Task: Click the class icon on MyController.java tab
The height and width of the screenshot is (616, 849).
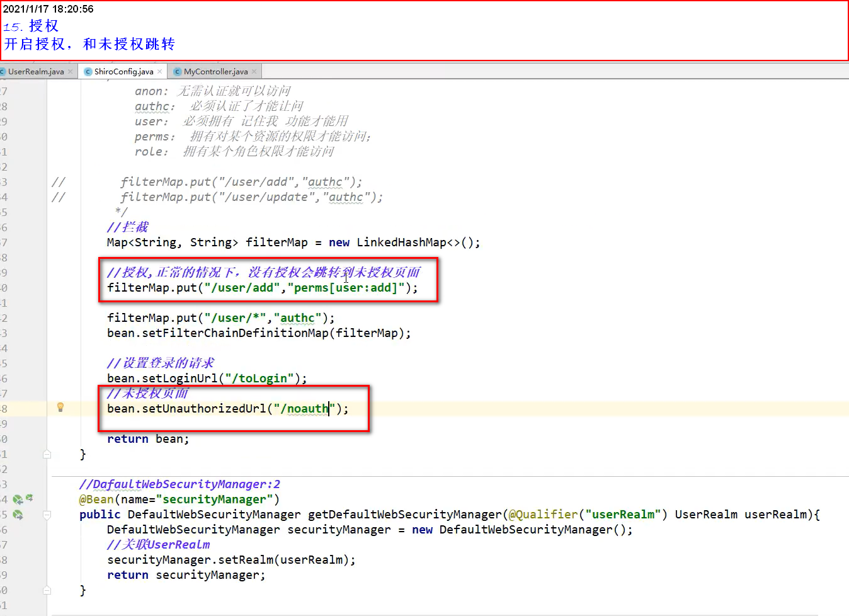Action: coord(178,72)
